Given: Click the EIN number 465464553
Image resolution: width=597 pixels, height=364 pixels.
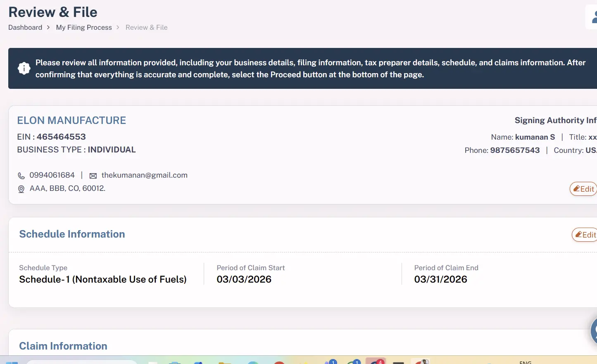Looking at the screenshot, I should click(61, 137).
